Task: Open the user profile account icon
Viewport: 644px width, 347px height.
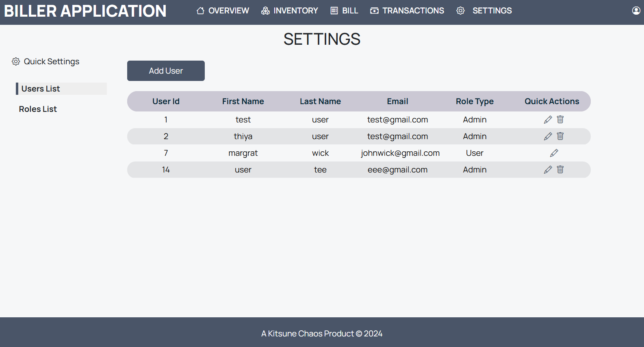Action: click(636, 11)
